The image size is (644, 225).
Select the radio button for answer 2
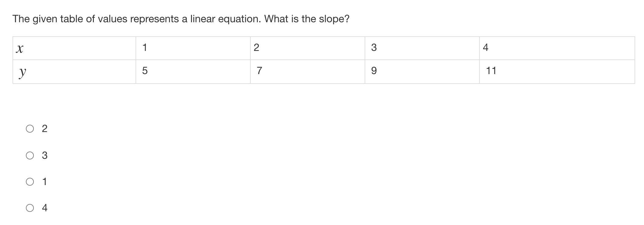(30, 129)
